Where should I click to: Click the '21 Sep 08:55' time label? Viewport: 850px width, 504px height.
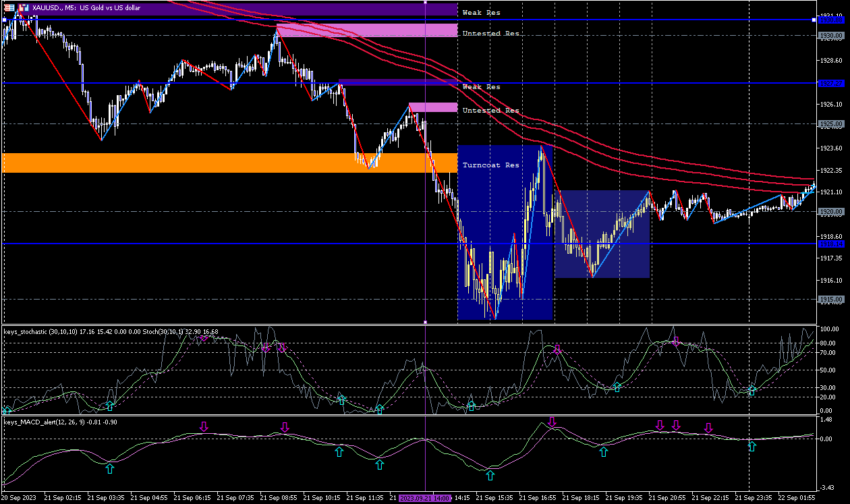pyautogui.click(x=279, y=498)
